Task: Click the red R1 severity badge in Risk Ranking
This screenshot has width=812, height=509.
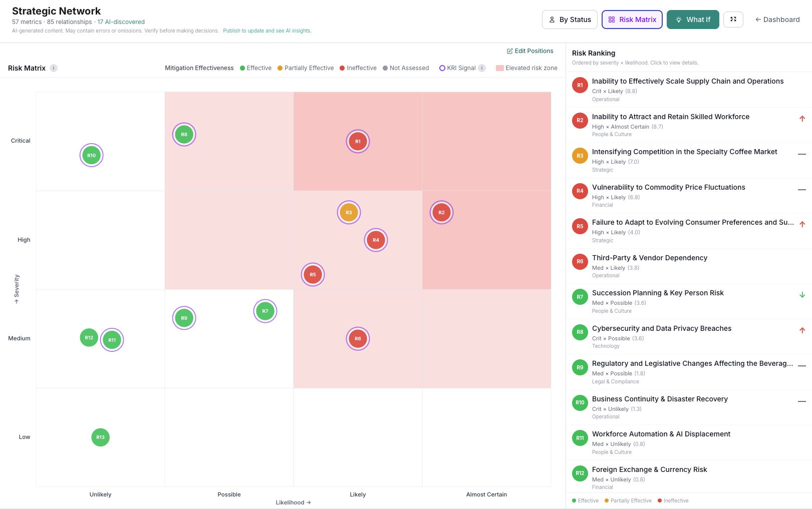Action: coord(580,85)
